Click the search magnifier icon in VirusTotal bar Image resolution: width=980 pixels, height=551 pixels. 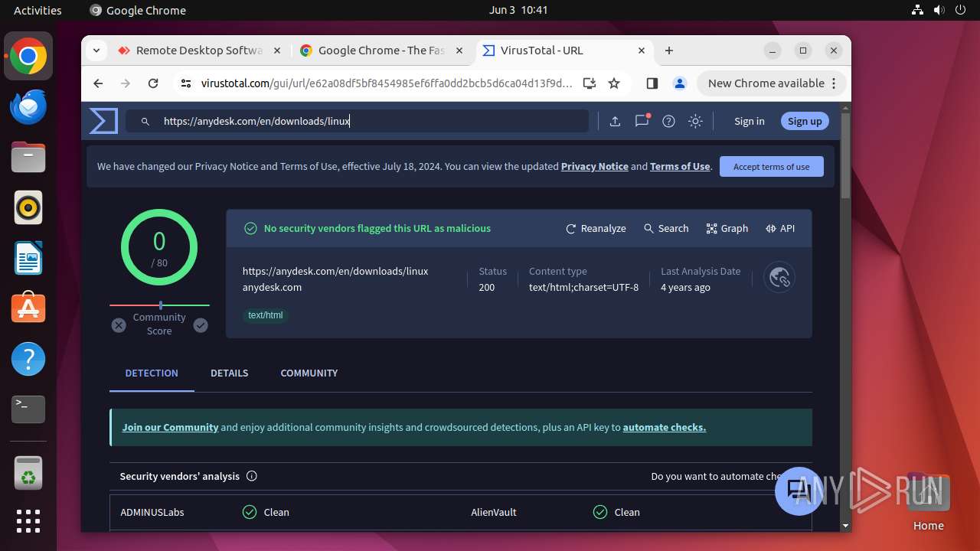[x=145, y=121]
